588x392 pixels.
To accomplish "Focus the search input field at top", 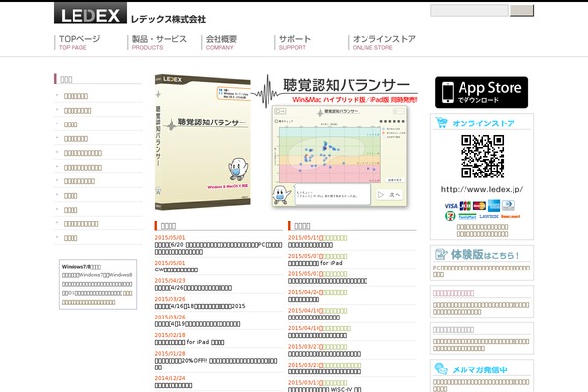I will coord(469,10).
